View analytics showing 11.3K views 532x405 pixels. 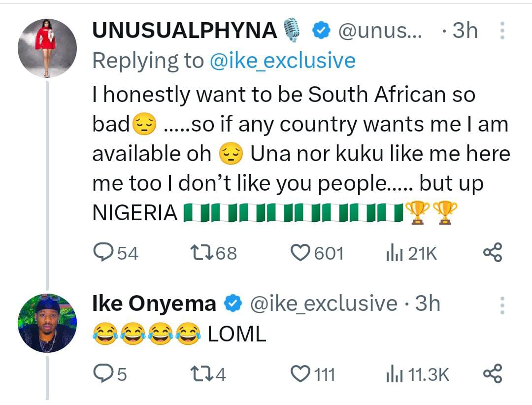[395, 375]
